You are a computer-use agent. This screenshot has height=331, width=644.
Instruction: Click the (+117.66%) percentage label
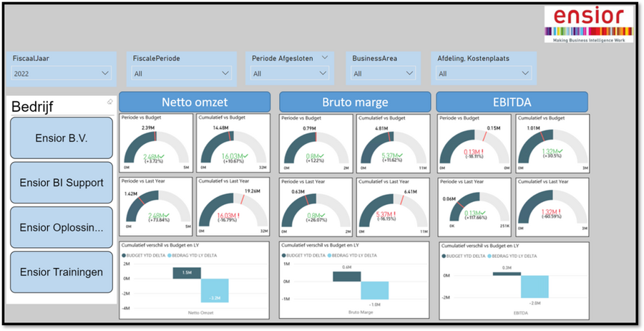[474, 218]
